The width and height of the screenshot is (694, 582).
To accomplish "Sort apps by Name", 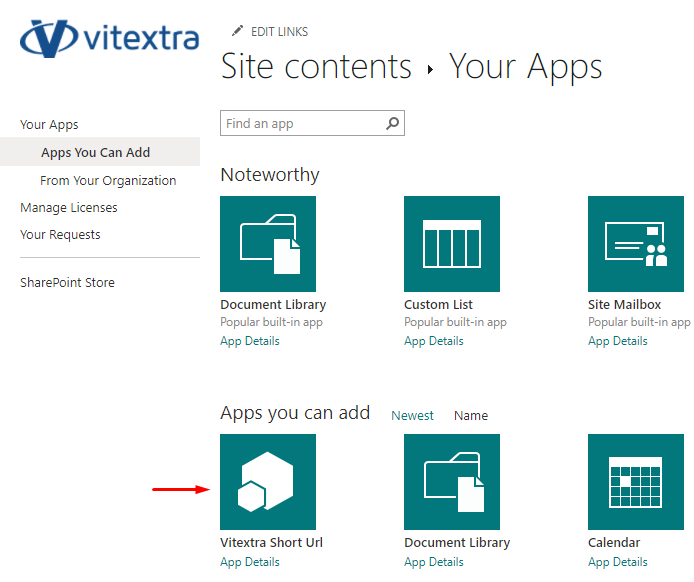I will 471,416.
